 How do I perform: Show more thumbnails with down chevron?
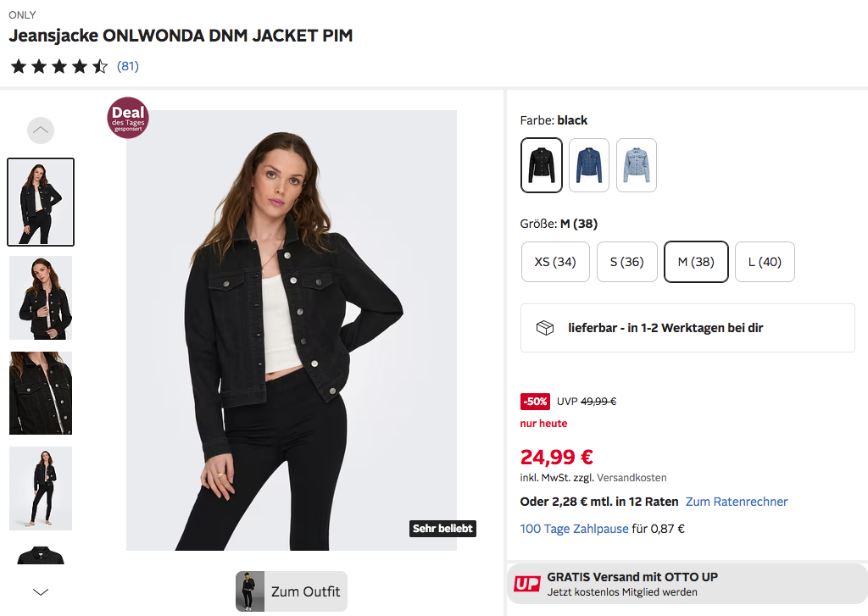pos(41,592)
